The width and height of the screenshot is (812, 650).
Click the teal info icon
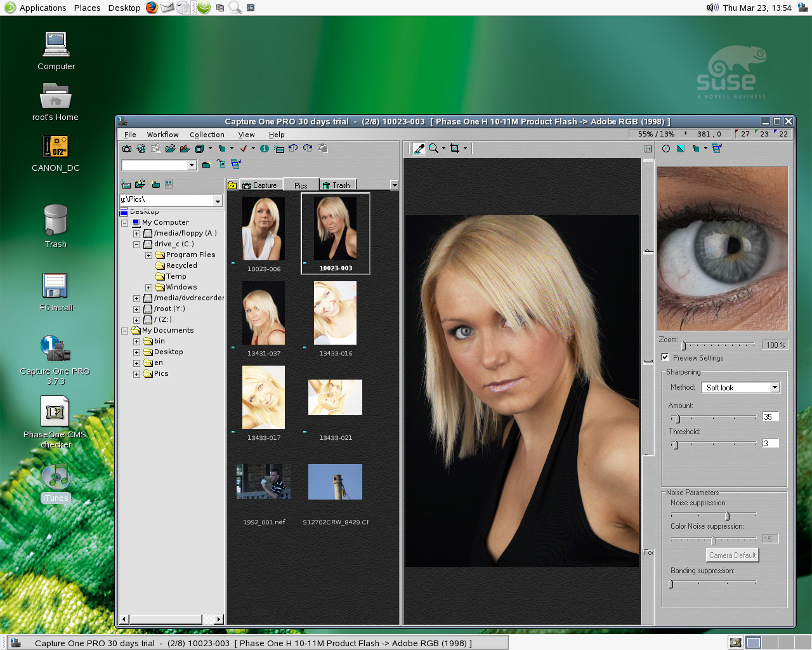tap(265, 149)
